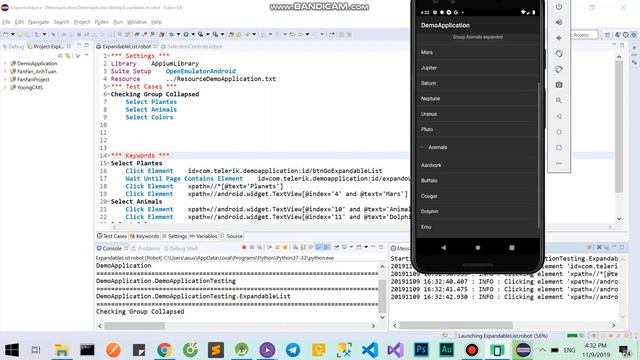
Task: Click emulator zoom magnifier icon
Action: 559,100
